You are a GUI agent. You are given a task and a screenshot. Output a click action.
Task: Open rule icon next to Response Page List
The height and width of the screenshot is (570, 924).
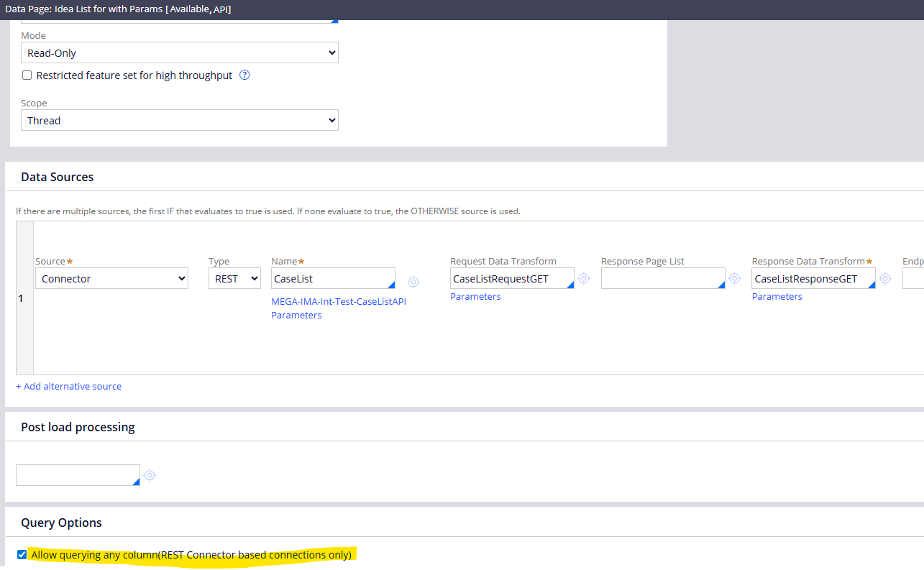pyautogui.click(x=734, y=278)
